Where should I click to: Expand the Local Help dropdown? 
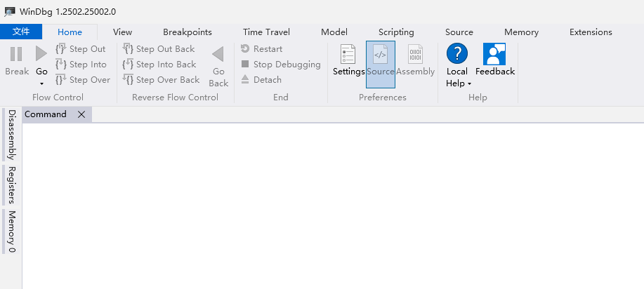(x=469, y=84)
